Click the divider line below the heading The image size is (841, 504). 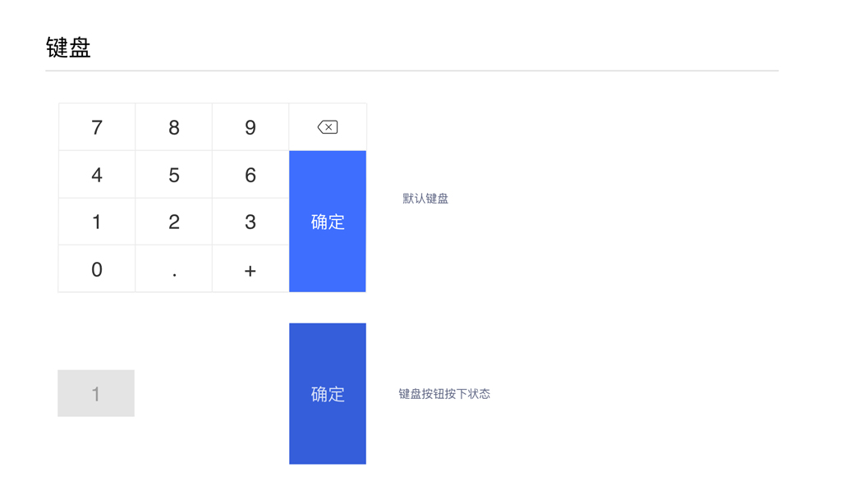click(411, 71)
